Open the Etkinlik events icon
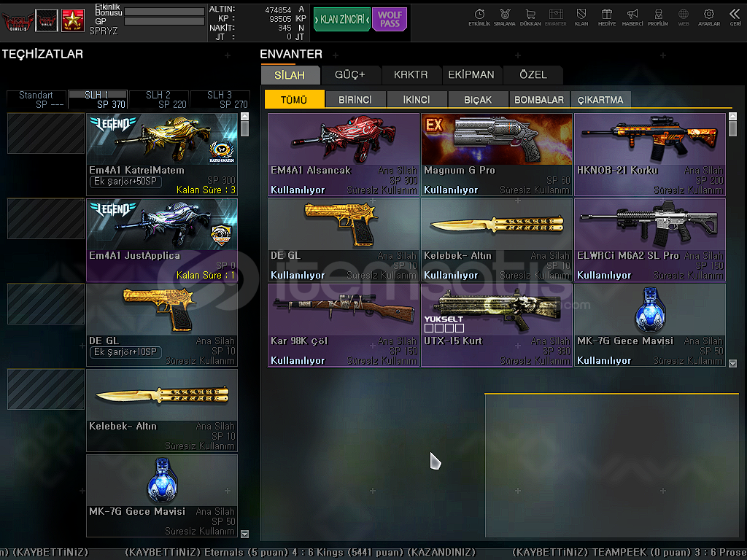 click(479, 17)
